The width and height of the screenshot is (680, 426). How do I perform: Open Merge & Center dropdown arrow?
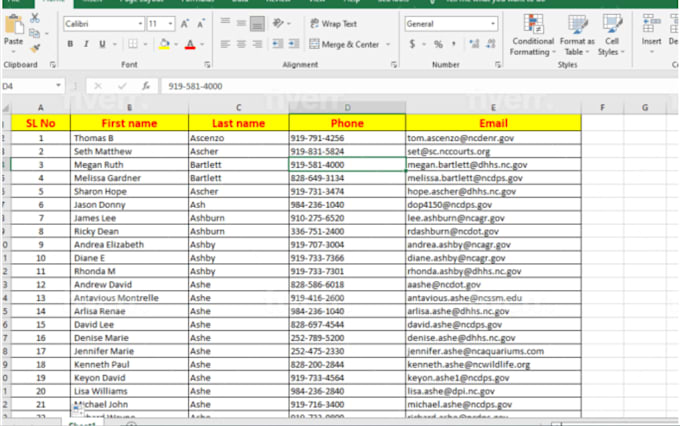coord(388,44)
